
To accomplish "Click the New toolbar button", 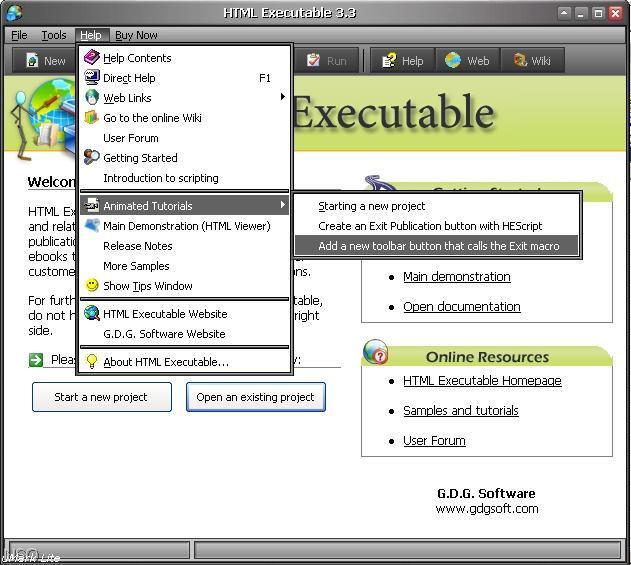I will point(45,61).
